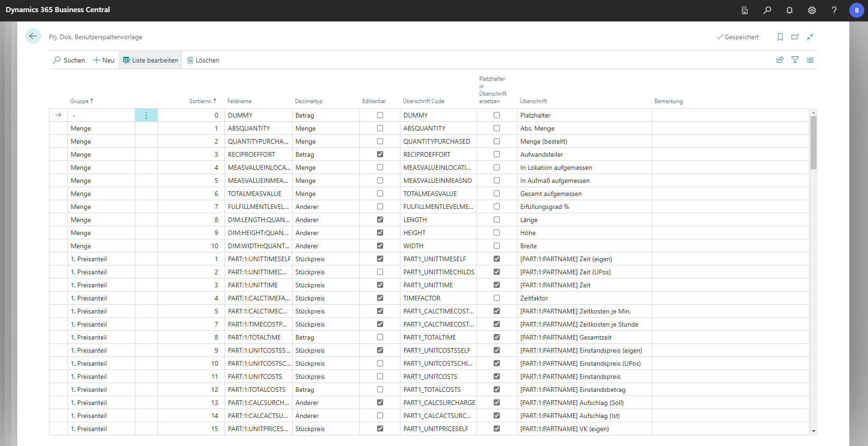Click the Neu button

pos(104,60)
